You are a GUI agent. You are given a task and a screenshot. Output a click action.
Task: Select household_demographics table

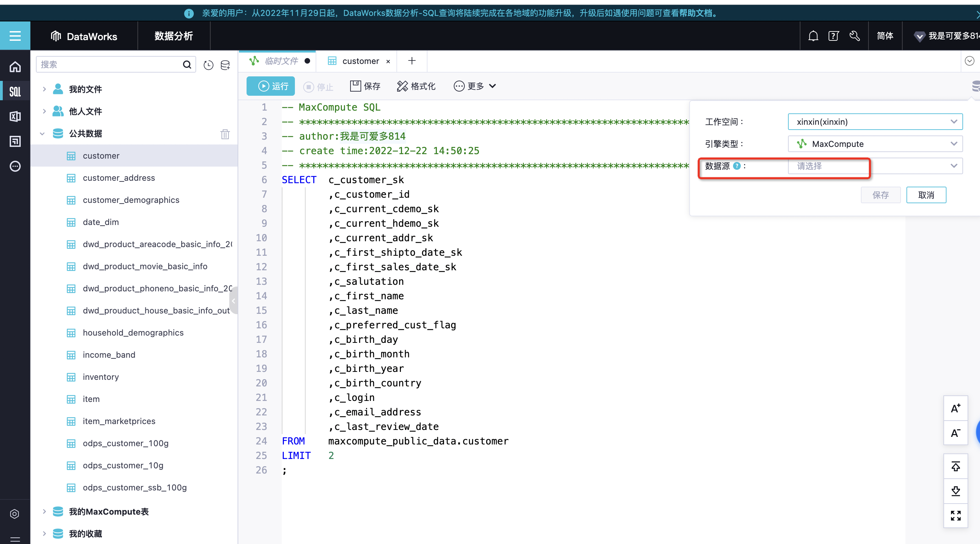coord(134,332)
